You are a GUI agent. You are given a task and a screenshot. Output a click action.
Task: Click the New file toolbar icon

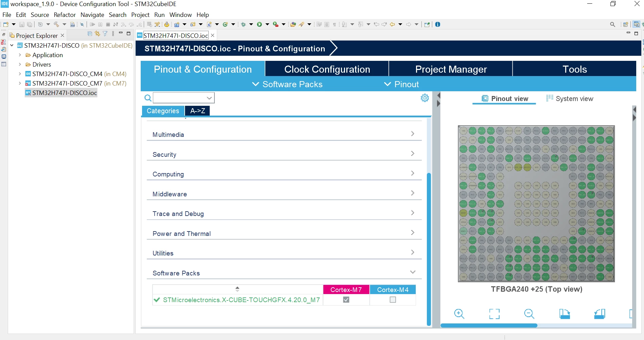pos(6,24)
